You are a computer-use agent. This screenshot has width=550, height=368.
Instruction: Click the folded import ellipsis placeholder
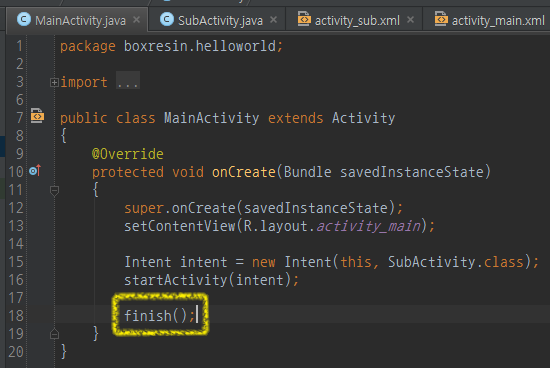click(128, 81)
